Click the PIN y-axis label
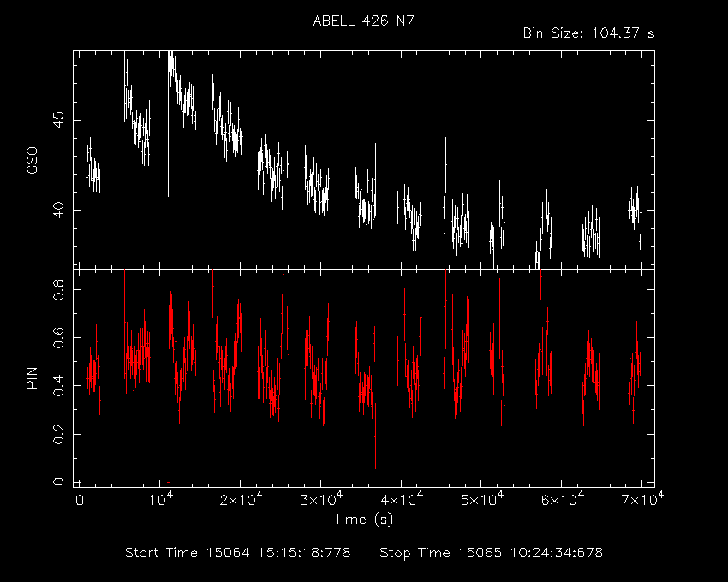This screenshot has width=728, height=582. tap(32, 377)
